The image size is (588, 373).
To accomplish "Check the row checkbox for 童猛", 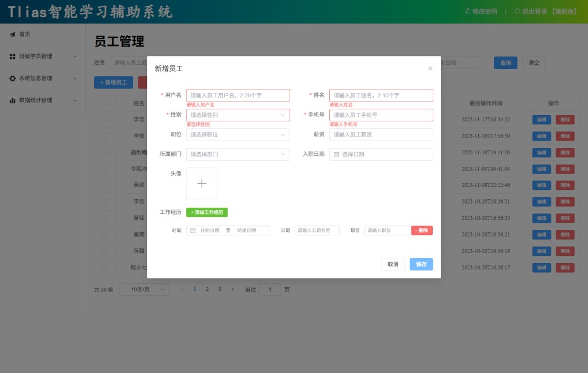I will pos(105,218).
